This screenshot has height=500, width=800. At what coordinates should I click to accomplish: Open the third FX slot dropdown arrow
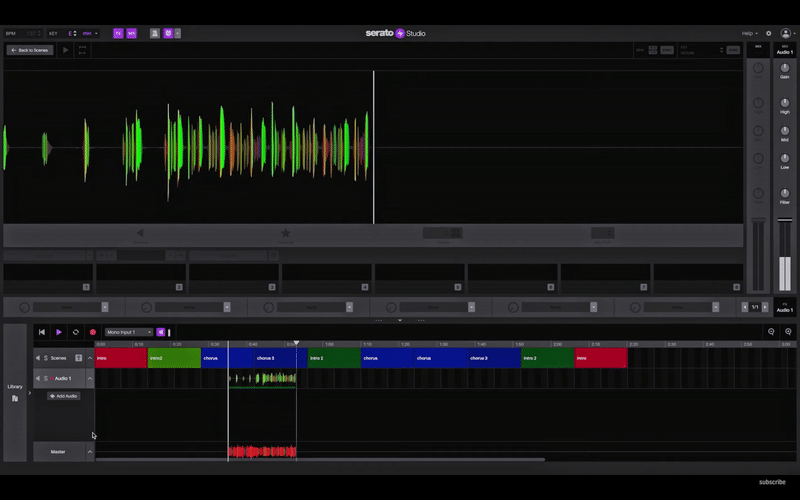[x=349, y=307]
